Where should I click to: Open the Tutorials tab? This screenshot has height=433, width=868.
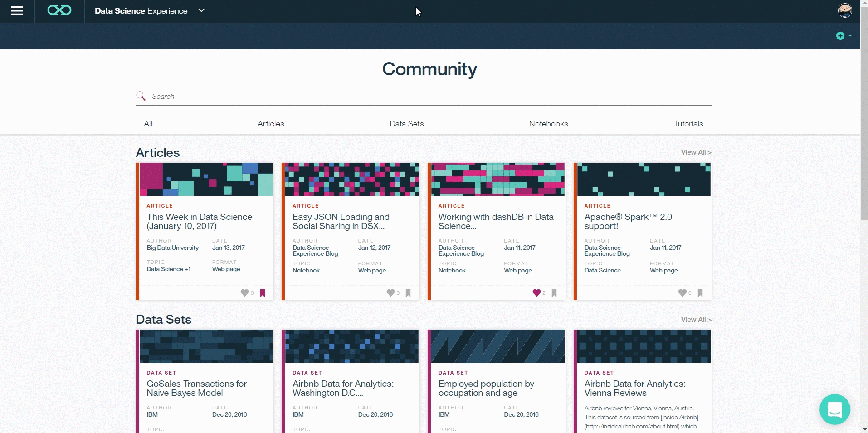(688, 124)
